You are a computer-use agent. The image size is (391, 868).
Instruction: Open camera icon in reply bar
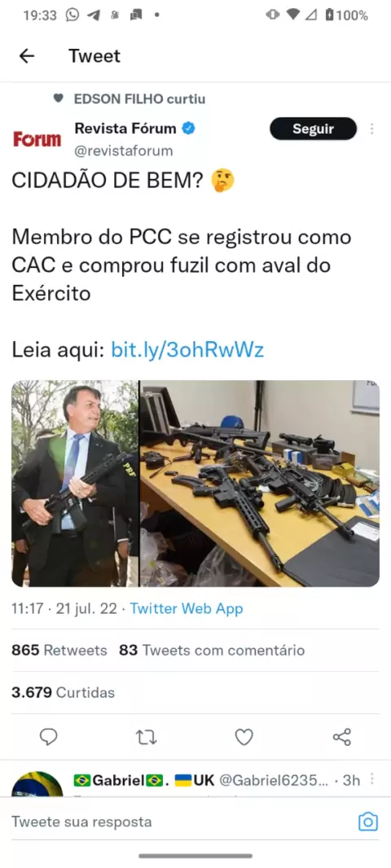click(x=367, y=822)
